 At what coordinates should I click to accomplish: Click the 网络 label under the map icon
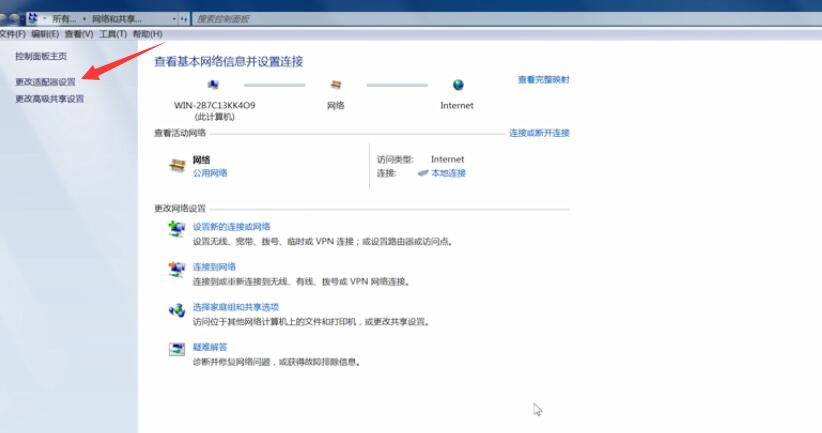[x=336, y=105]
